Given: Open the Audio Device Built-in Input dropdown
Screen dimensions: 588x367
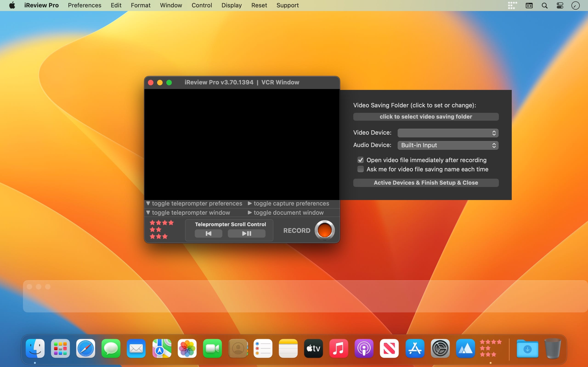Looking at the screenshot, I should click(448, 145).
